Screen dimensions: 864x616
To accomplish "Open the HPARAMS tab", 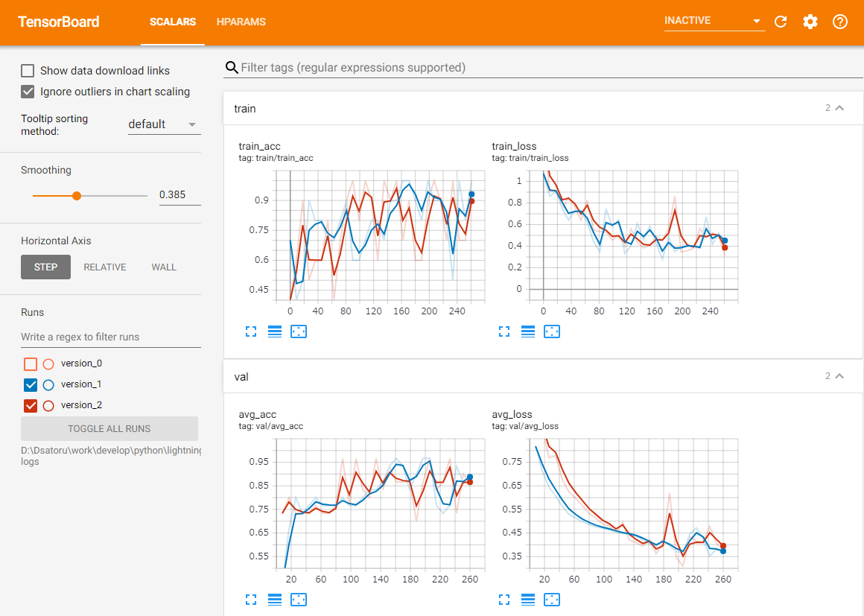I will [241, 22].
